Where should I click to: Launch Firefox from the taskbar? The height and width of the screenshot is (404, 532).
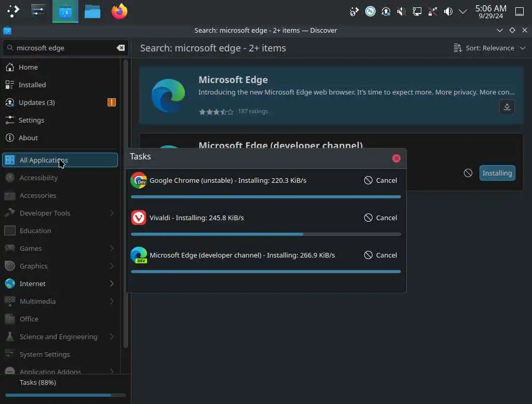[119, 11]
